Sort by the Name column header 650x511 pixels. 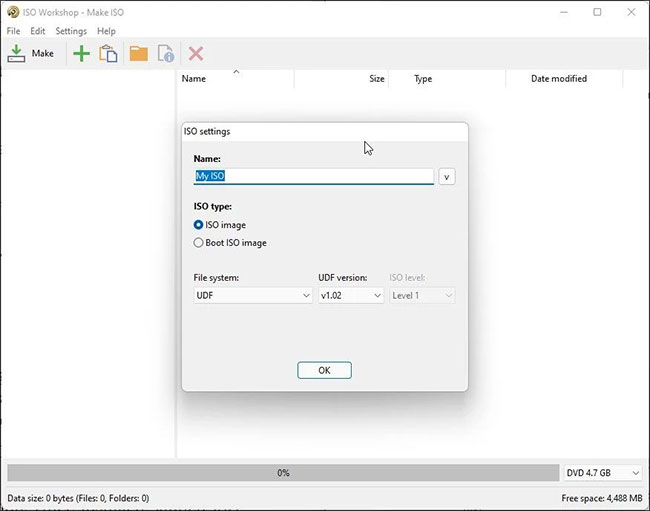click(235, 79)
